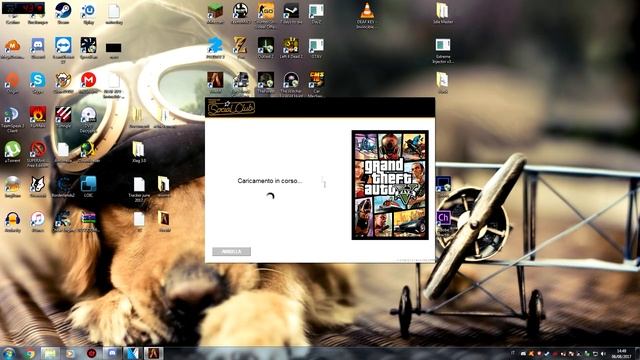Open Discord from the desktop

pyautogui.click(x=38, y=48)
